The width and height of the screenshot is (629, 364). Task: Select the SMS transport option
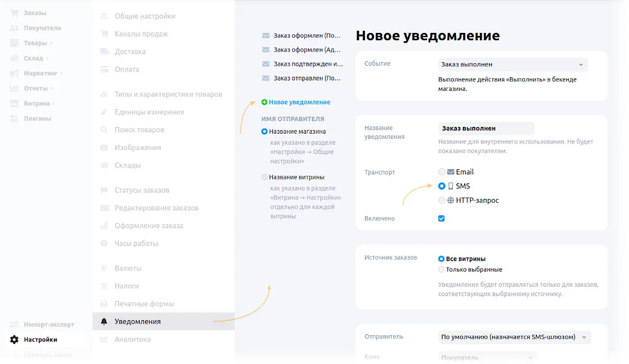(441, 186)
